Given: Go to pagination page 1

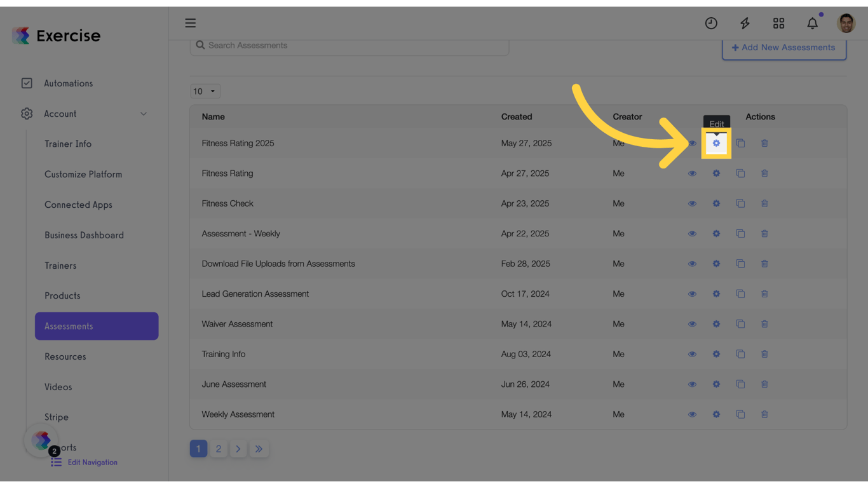Looking at the screenshot, I should tap(198, 449).
